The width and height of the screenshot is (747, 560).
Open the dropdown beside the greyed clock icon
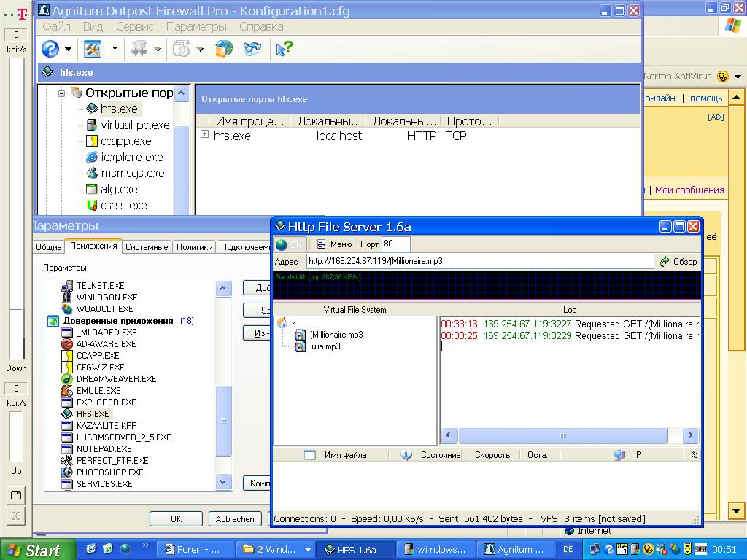coord(200,49)
